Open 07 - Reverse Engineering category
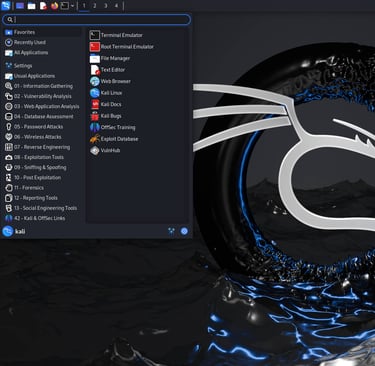Image resolution: width=375 pixels, height=366 pixels. pyautogui.click(x=43, y=147)
